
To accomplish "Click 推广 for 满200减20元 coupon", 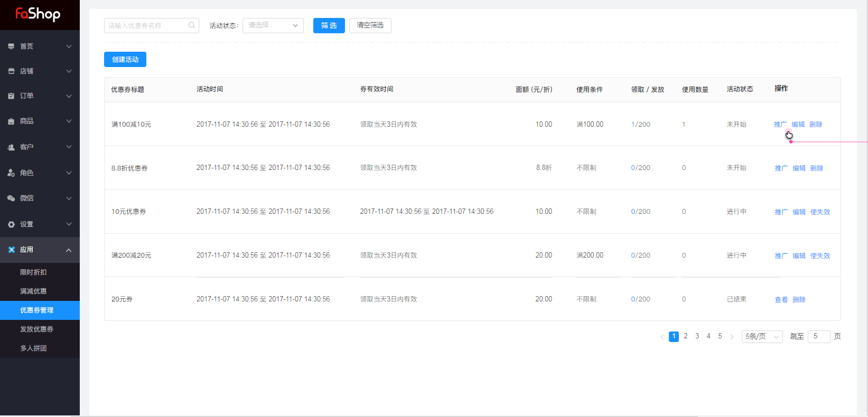I will pos(781,256).
